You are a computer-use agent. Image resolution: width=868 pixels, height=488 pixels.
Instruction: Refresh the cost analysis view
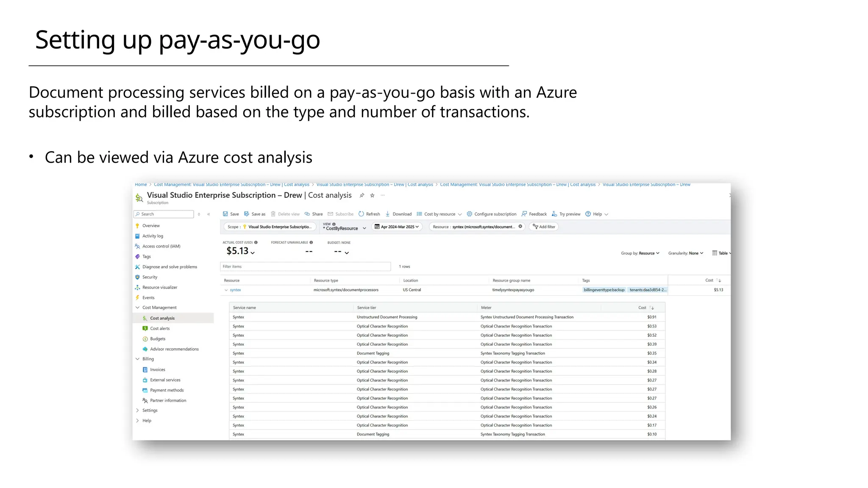pos(369,214)
